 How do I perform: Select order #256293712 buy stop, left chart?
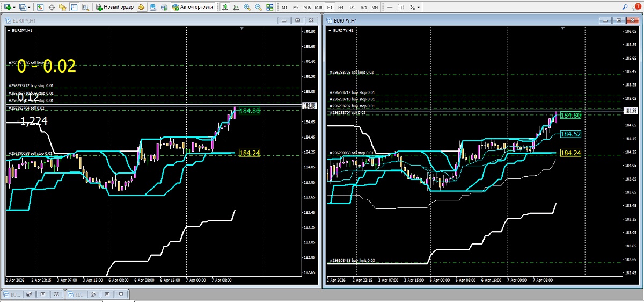point(31,85)
